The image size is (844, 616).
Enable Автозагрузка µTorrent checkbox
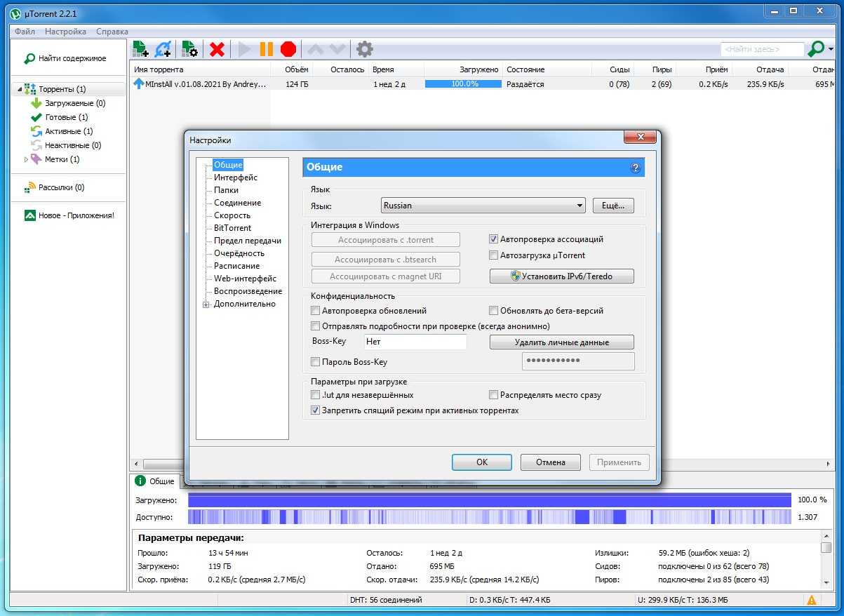[493, 255]
